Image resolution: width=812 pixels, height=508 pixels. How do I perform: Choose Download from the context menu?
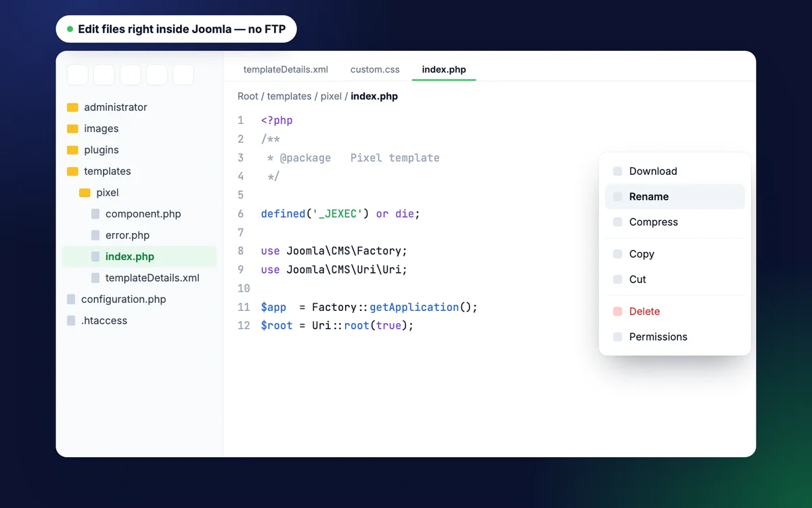pos(675,171)
